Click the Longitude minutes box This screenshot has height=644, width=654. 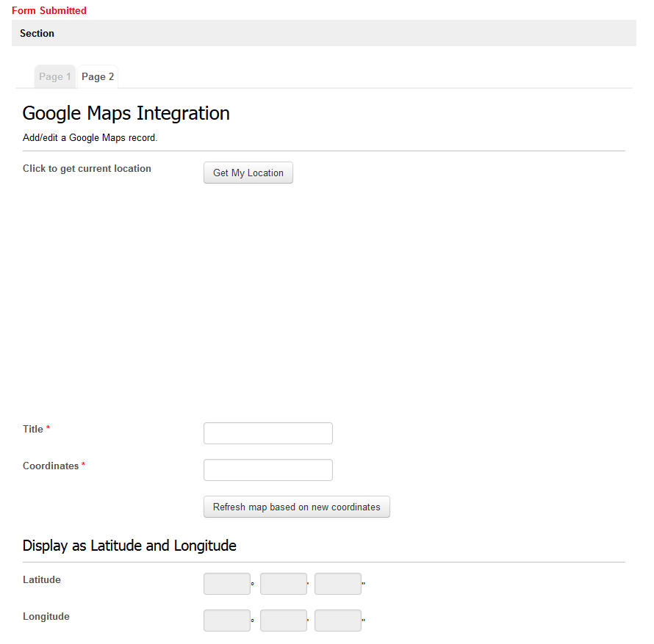[x=283, y=621]
